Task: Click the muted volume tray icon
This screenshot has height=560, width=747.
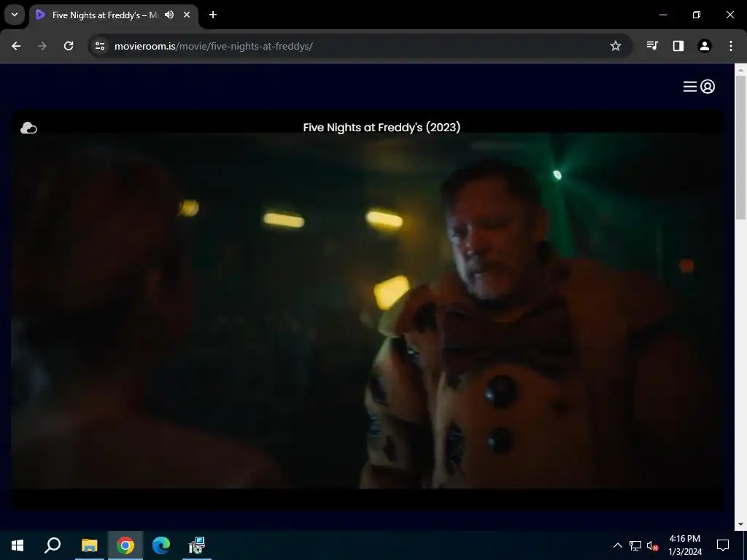Action: click(653, 545)
